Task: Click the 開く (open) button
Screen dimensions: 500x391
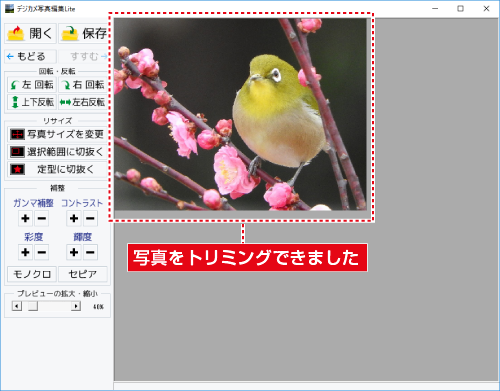Action: [x=30, y=33]
